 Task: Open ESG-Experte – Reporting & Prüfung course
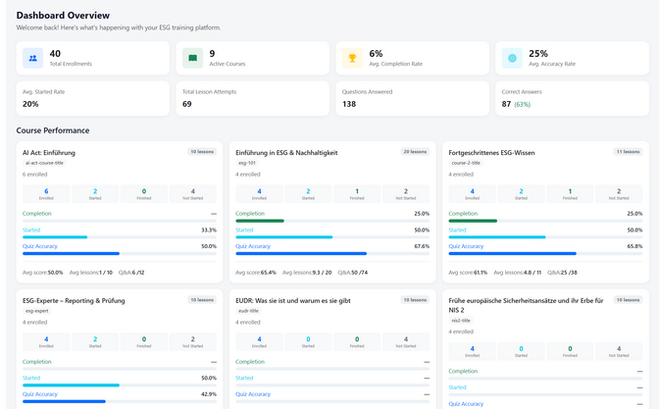(x=74, y=301)
